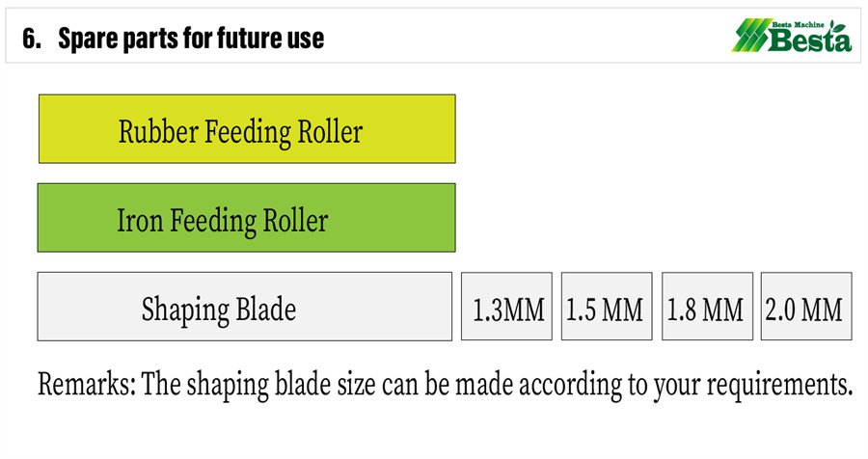Screen dimensions: 868x459
Task: Click the section number '6.' in the heading
Action: tap(32, 39)
